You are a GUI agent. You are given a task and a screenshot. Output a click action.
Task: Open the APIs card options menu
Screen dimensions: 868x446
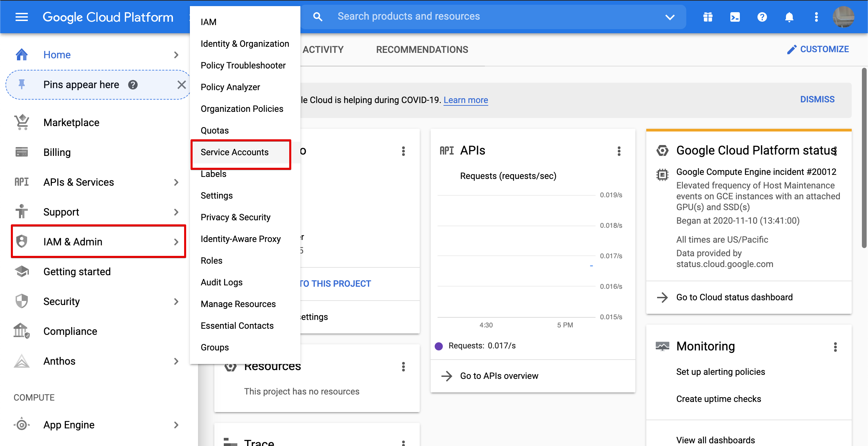click(x=619, y=151)
